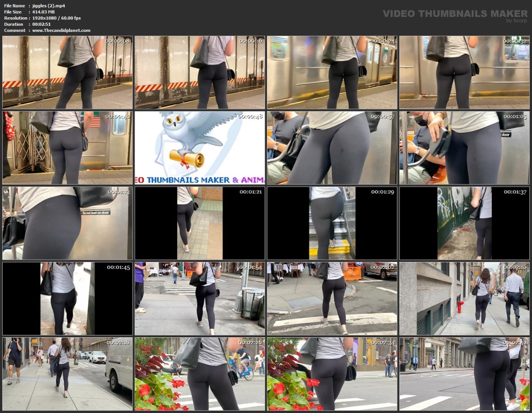
Task: Click the Video Thumbnails Maker watermark
Action: tap(455, 14)
